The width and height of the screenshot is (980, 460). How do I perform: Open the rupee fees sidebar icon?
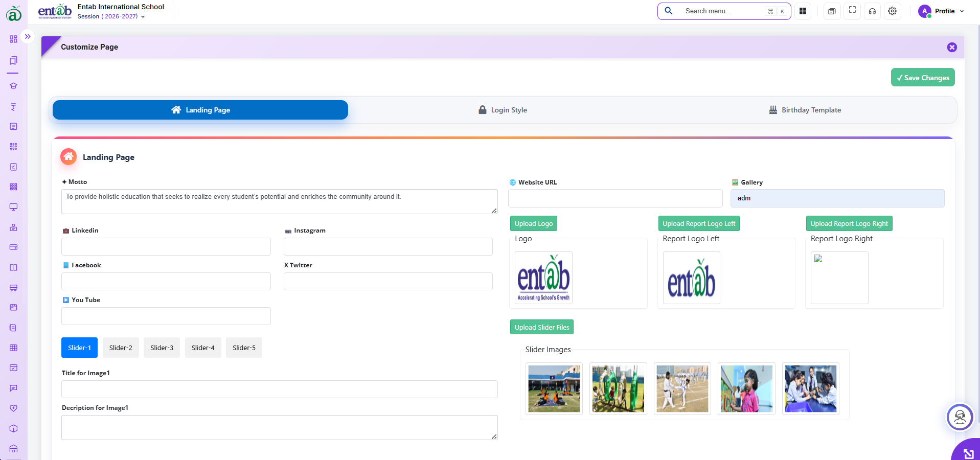click(13, 107)
